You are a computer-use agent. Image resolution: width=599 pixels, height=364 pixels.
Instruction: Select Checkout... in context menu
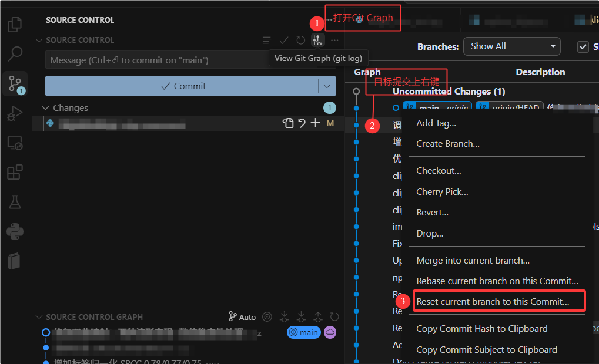(x=439, y=171)
